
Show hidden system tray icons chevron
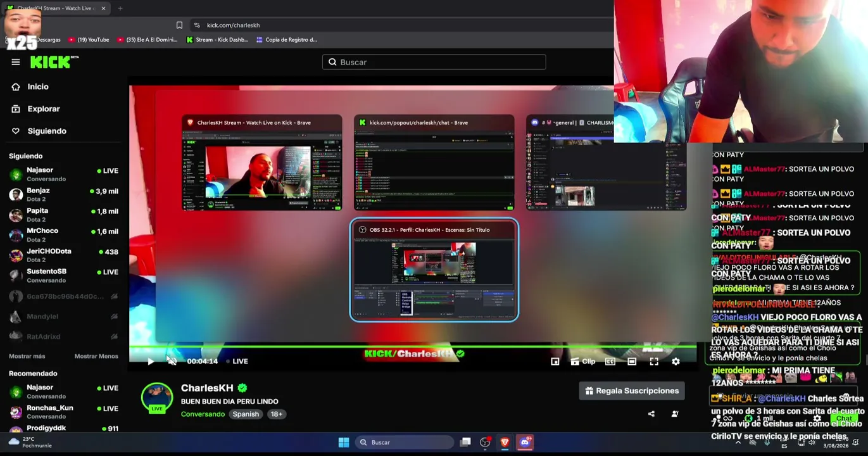point(738,443)
